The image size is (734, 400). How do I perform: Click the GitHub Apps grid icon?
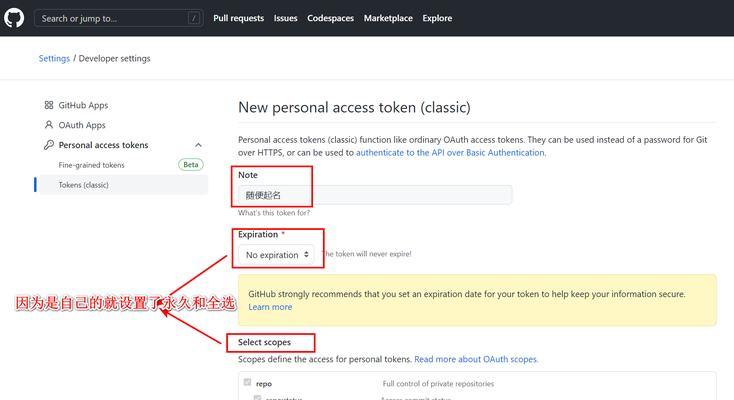(49, 105)
